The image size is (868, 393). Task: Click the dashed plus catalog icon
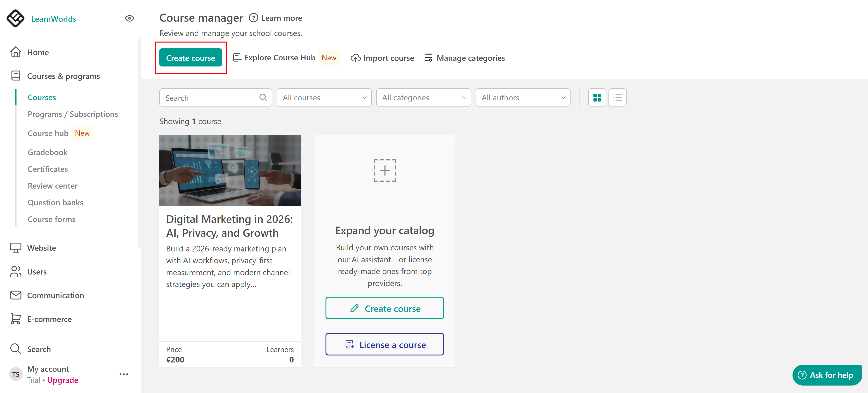(x=384, y=170)
